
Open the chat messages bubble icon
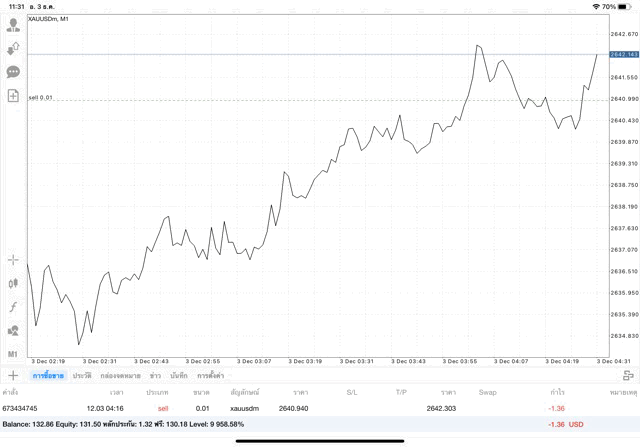[13, 72]
